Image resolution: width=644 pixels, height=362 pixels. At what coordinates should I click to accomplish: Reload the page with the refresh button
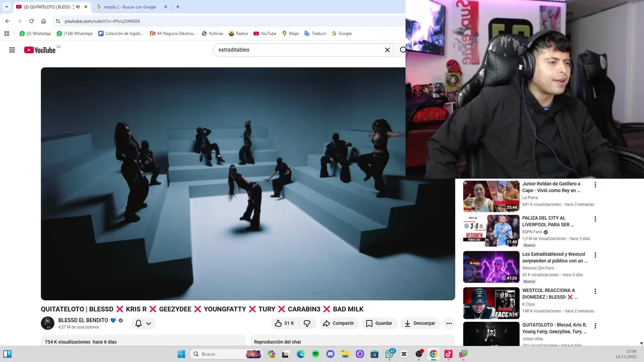[31, 21]
